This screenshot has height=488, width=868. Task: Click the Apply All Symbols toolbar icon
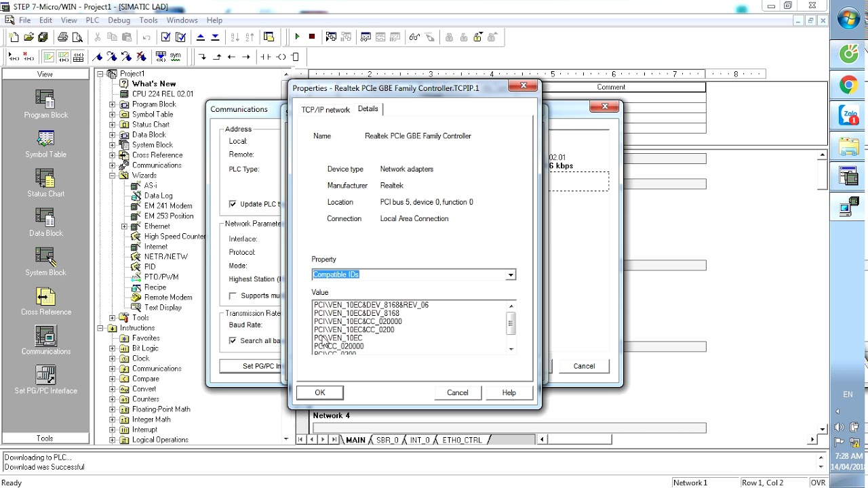coord(161,57)
